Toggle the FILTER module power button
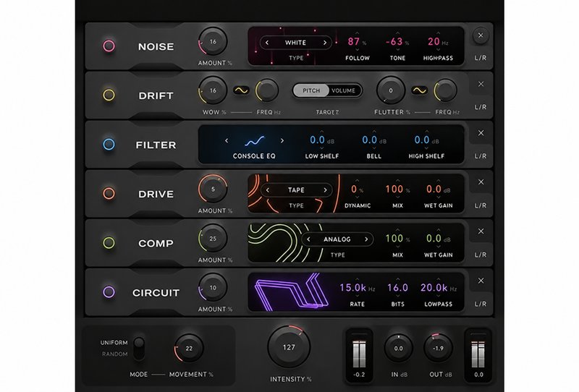 109,145
